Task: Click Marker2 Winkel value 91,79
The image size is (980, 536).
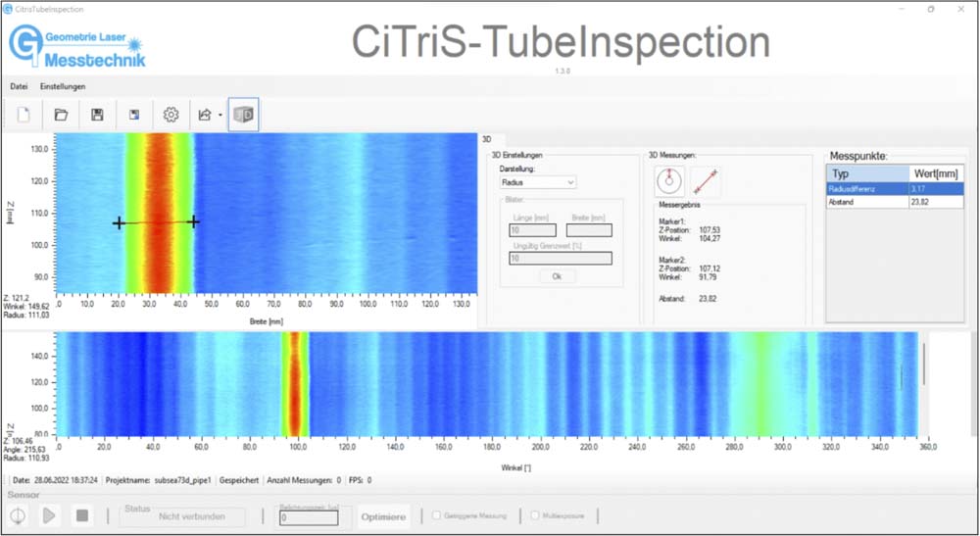Action: (708, 276)
